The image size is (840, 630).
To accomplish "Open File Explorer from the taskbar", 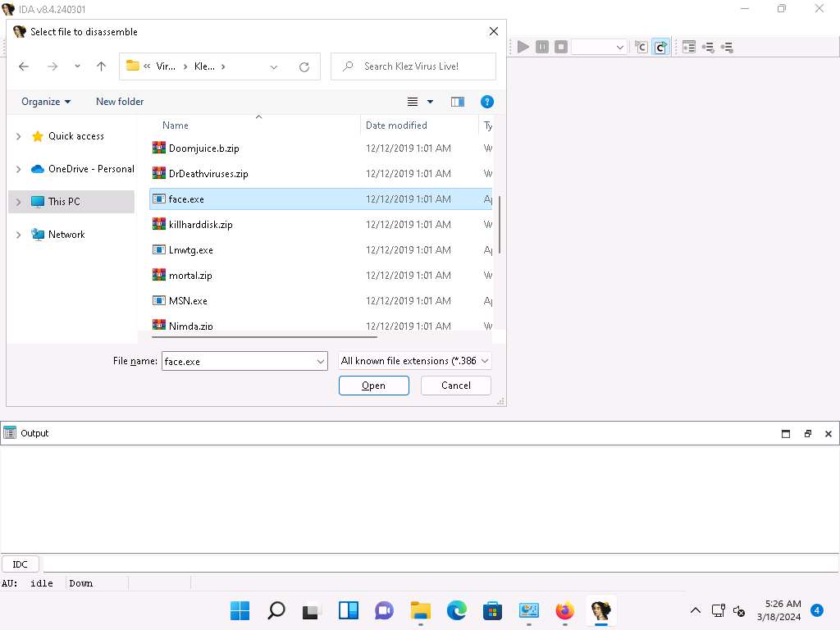I will (x=421, y=610).
